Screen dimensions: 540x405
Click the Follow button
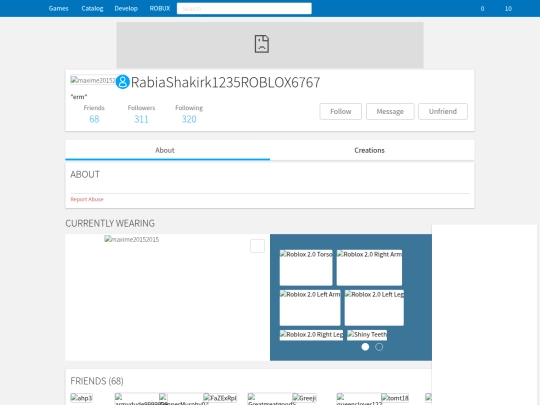341,112
